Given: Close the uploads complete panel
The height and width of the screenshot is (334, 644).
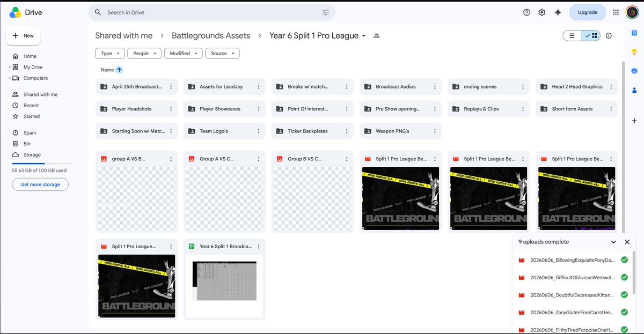Looking at the screenshot, I should [627, 242].
